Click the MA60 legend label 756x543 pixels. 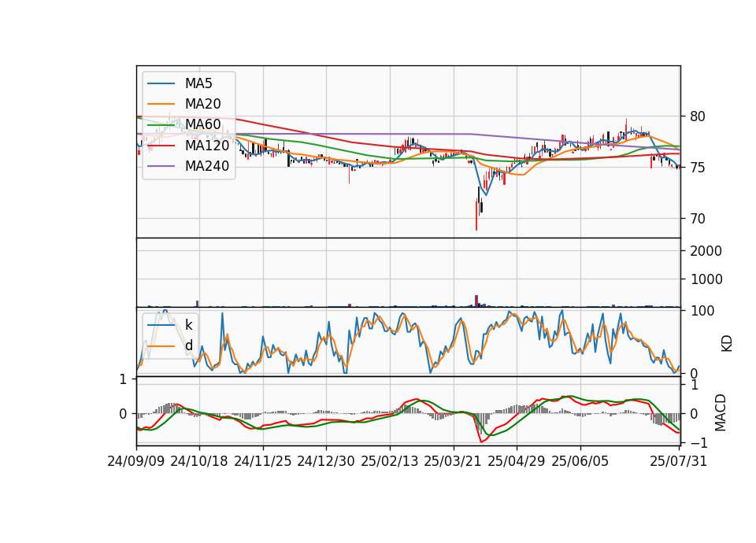coord(202,124)
